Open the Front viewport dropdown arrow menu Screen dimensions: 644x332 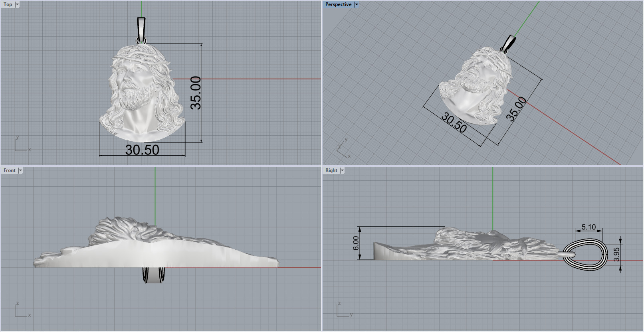(20, 170)
